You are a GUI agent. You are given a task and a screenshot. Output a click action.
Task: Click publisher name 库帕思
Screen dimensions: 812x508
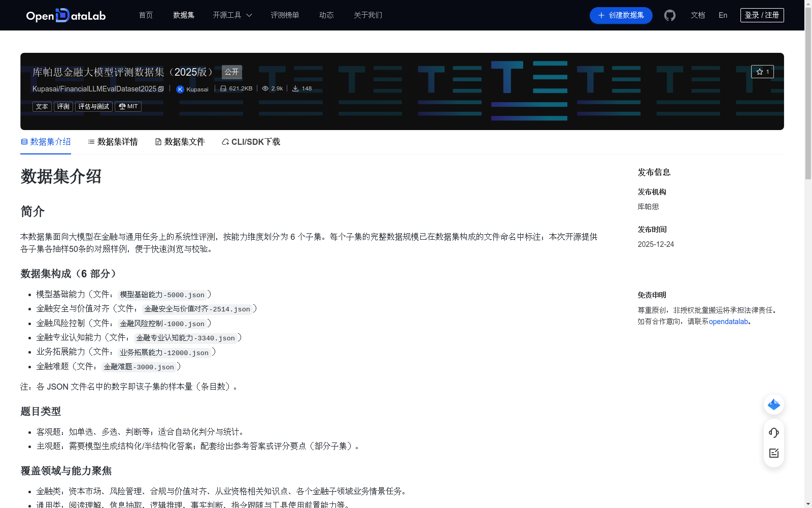coord(648,207)
